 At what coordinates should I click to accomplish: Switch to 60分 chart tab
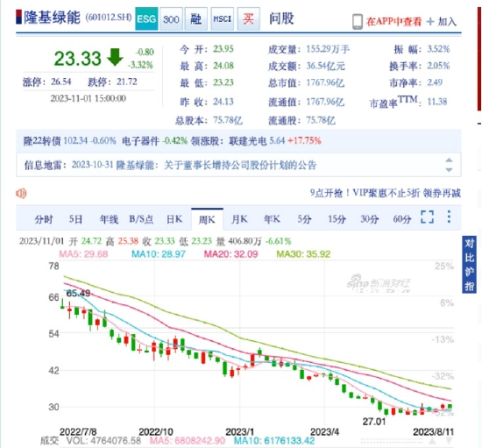tap(401, 219)
